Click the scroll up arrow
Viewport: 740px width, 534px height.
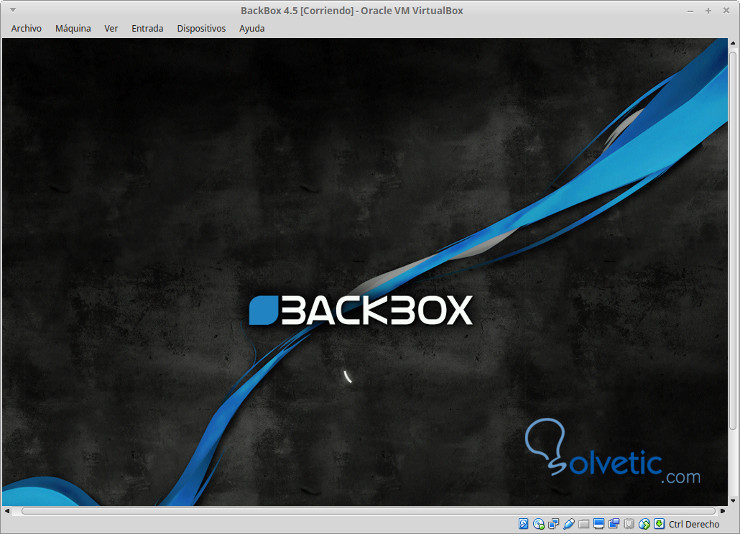click(733, 43)
